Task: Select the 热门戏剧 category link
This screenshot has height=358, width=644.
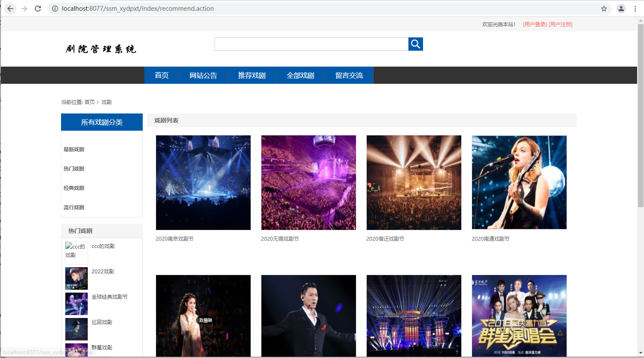Action: (74, 169)
